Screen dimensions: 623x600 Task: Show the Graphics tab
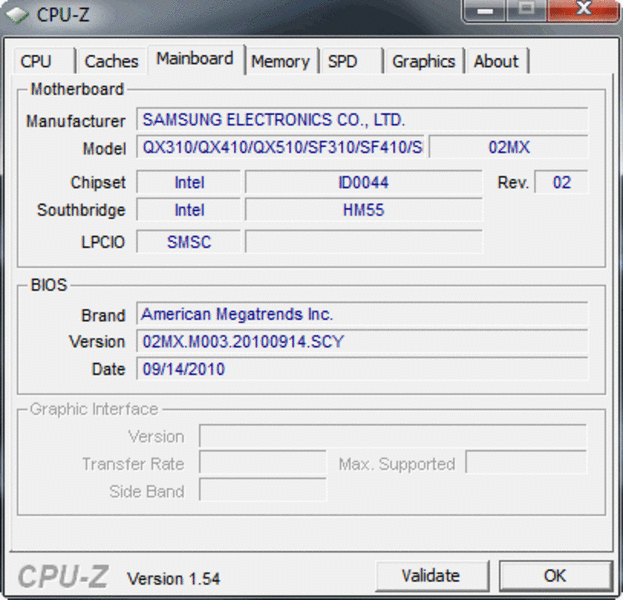coord(424,61)
